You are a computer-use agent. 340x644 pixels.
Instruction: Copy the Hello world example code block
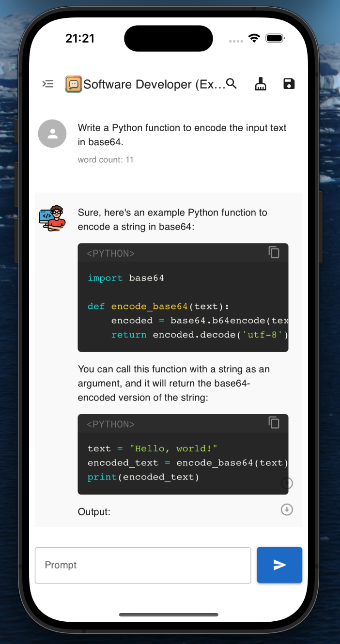274,423
